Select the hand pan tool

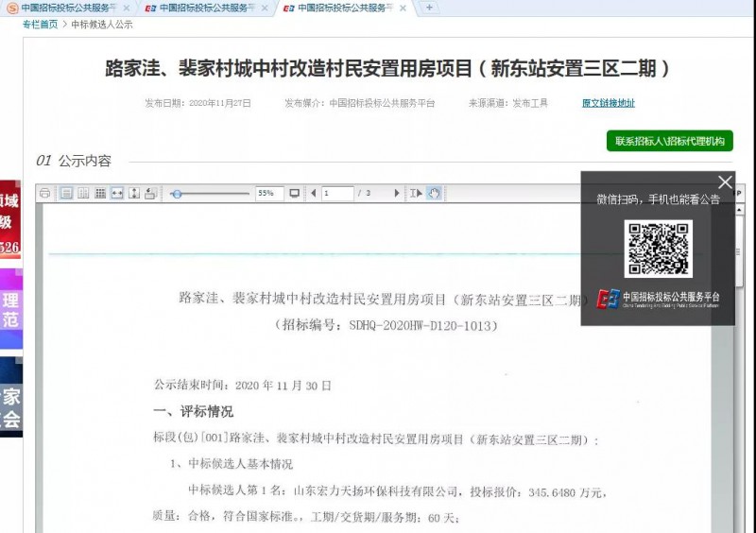coord(434,194)
